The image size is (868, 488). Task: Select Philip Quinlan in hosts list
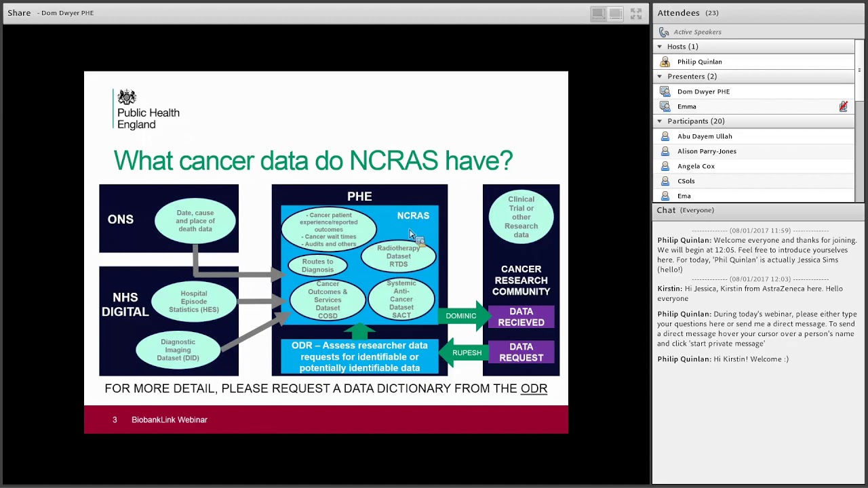(x=753, y=62)
